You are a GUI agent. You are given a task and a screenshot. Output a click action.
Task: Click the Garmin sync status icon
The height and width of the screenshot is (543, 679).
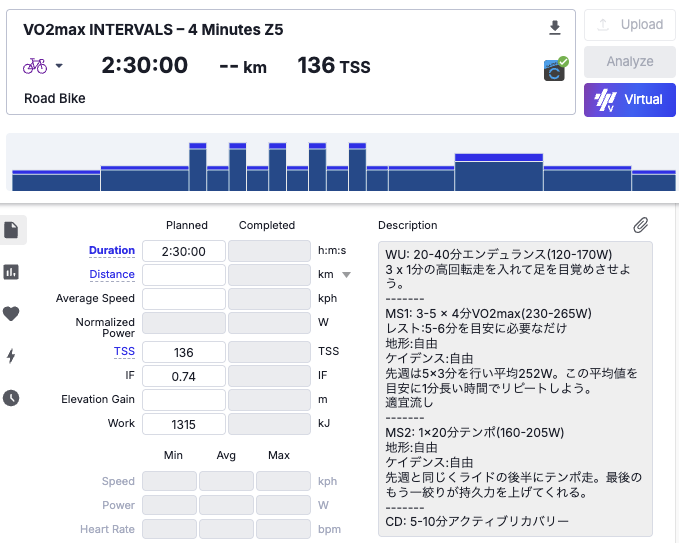click(x=556, y=69)
